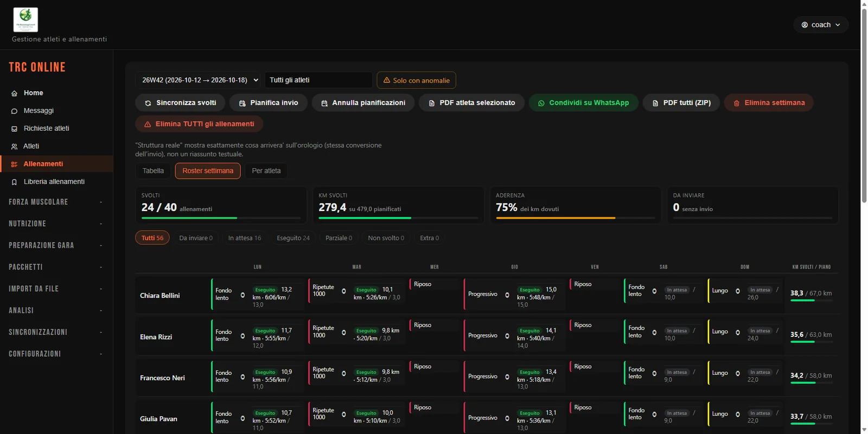This screenshot has height=434, width=868.
Task: Click watch icon on Chiara Bellini's Lungo
Action: click(738, 291)
